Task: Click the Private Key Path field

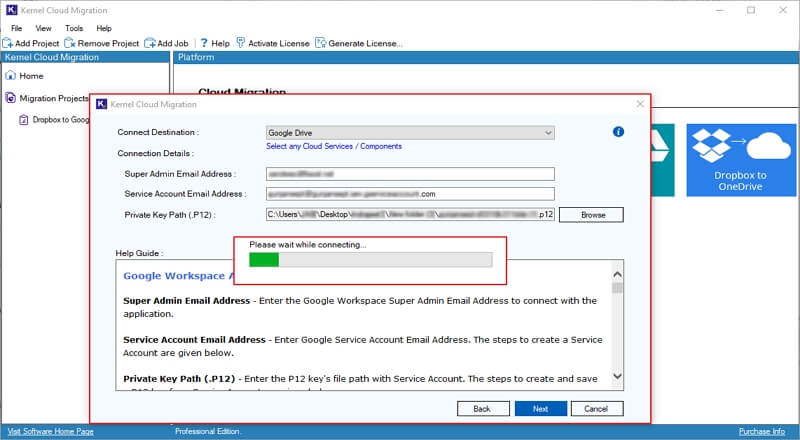Action: coord(410,214)
